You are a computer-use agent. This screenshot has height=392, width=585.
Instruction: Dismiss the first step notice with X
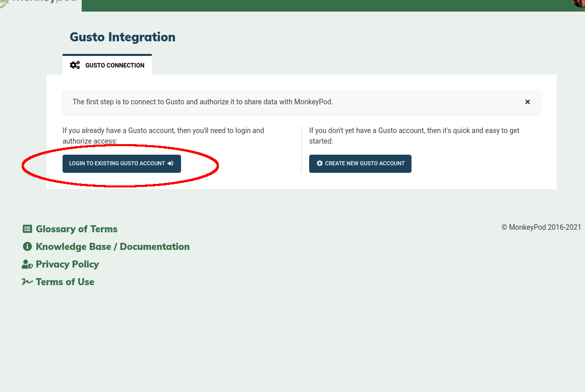pyautogui.click(x=528, y=102)
